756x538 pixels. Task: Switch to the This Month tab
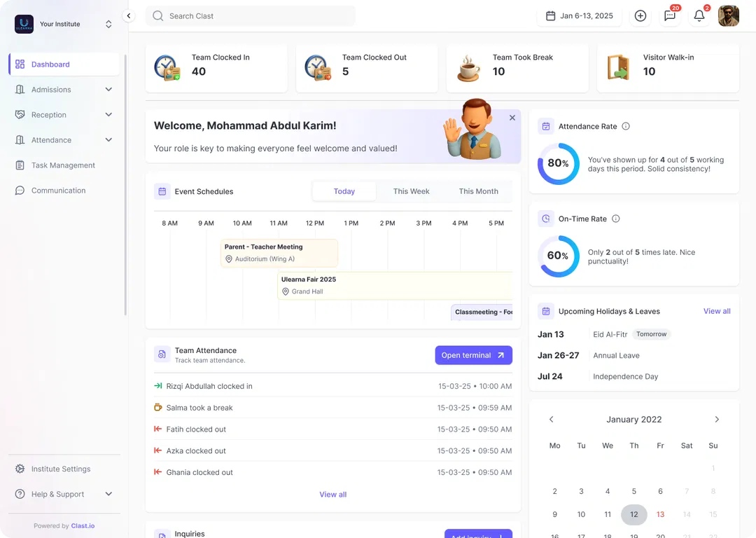[479, 191]
